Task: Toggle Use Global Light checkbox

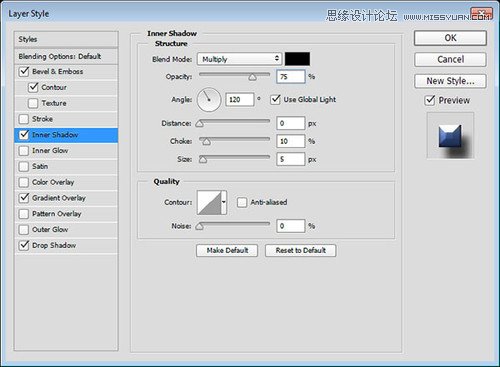Action: point(275,99)
